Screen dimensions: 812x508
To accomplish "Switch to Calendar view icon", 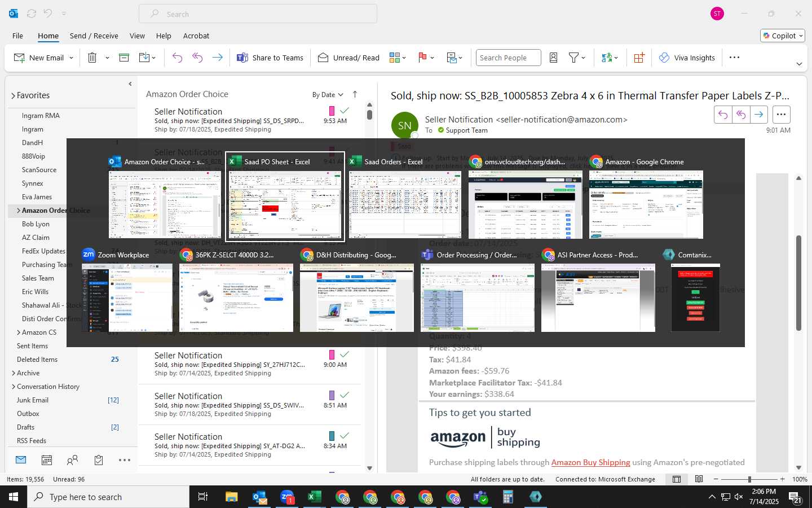I will [x=47, y=460].
